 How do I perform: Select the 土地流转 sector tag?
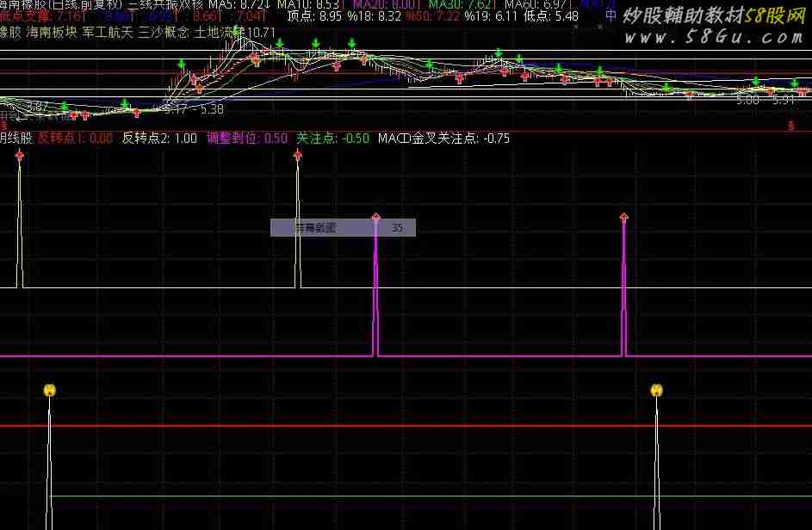click(x=220, y=33)
